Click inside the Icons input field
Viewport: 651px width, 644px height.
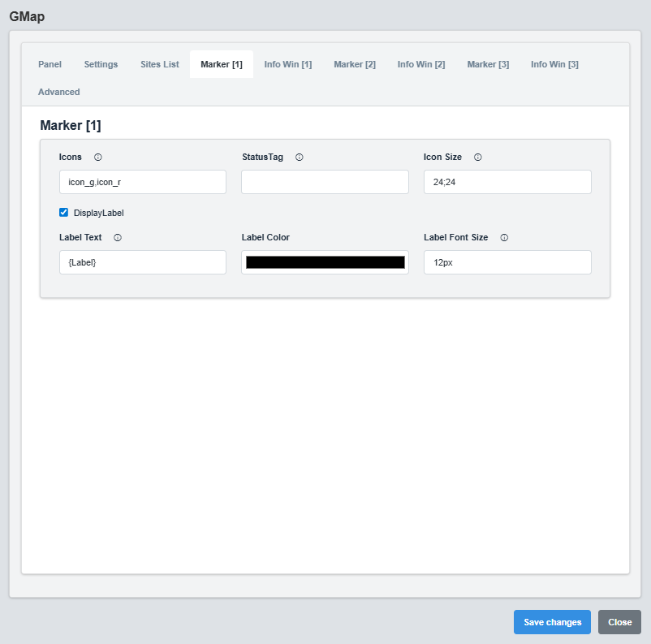[142, 182]
